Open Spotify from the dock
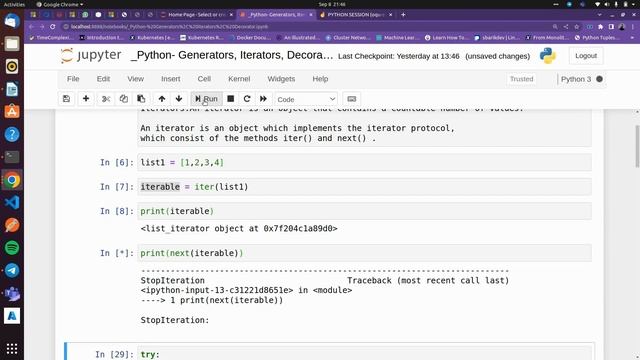 pyautogui.click(x=12, y=248)
